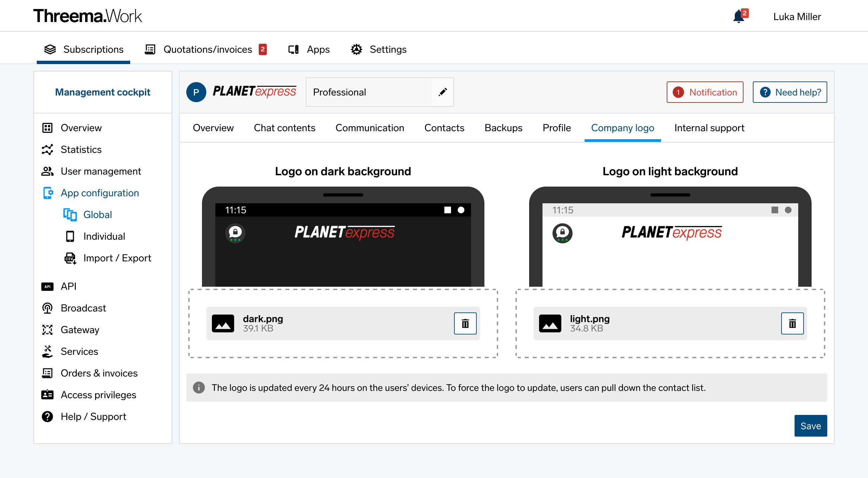Click the Global devices icon

tap(70, 215)
